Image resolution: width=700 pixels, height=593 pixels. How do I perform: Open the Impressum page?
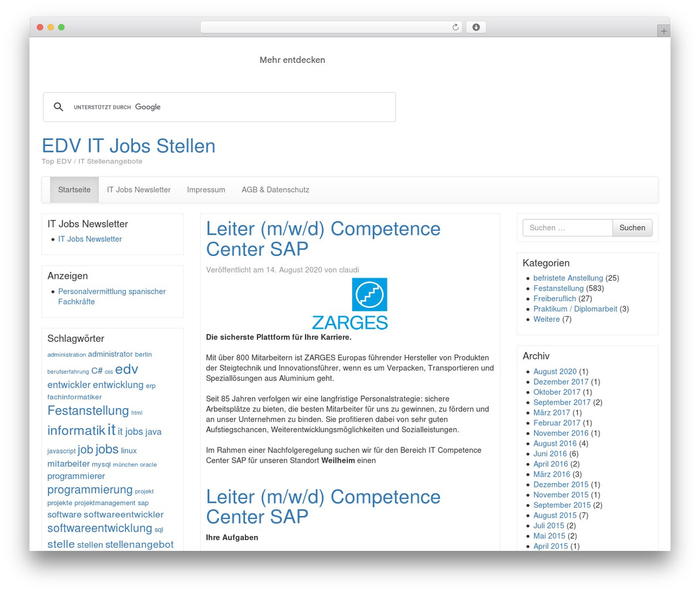pyautogui.click(x=206, y=190)
